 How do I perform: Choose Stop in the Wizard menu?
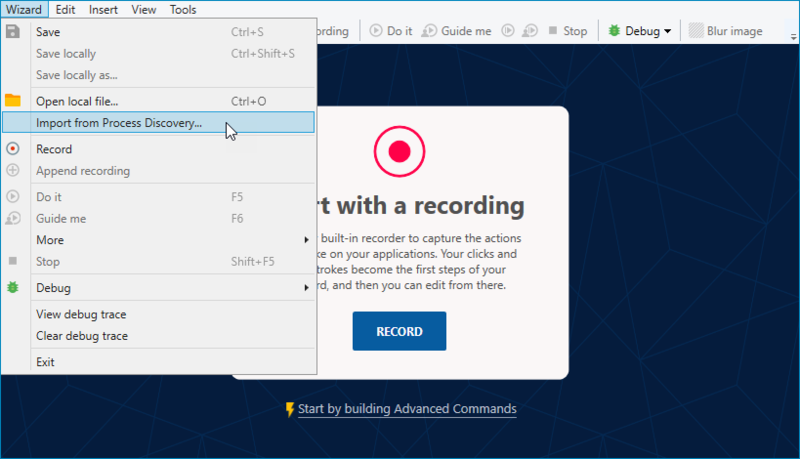158,262
